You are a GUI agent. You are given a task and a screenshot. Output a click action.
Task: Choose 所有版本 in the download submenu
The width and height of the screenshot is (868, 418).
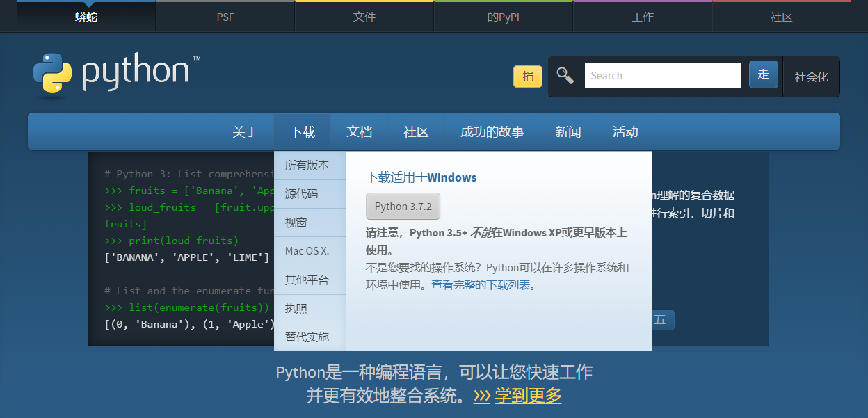pos(310,166)
